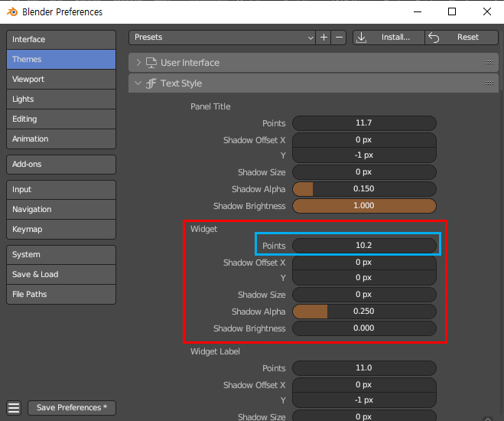The image size is (504, 421).
Task: Click the Text Style font icon
Action: [151, 83]
